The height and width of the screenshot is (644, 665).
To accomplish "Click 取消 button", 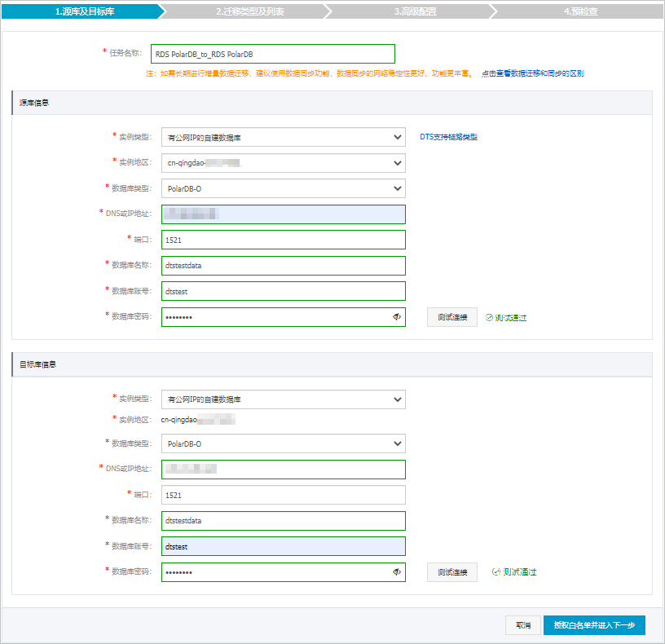I will click(523, 625).
